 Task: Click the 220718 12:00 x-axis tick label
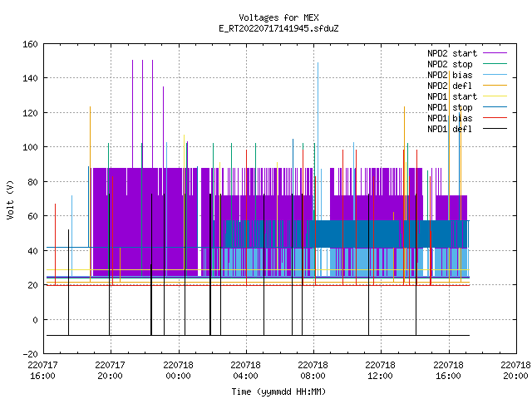point(380,371)
